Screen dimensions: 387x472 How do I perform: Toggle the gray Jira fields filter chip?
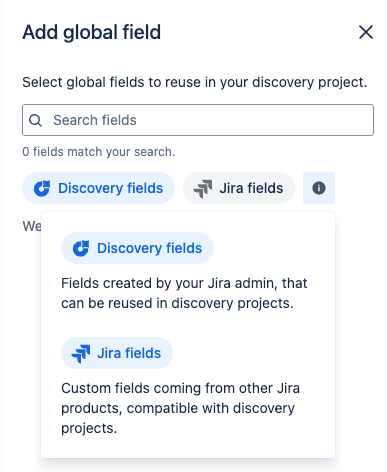(x=239, y=188)
